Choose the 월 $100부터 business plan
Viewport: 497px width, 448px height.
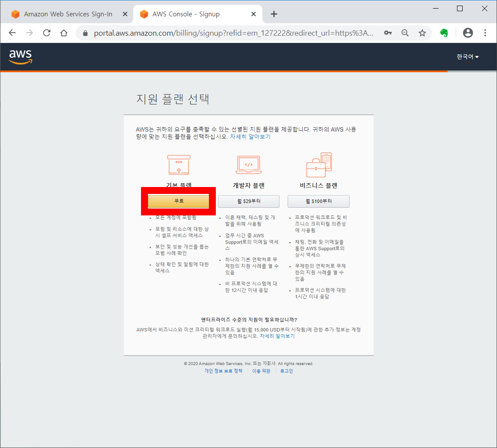(319, 201)
